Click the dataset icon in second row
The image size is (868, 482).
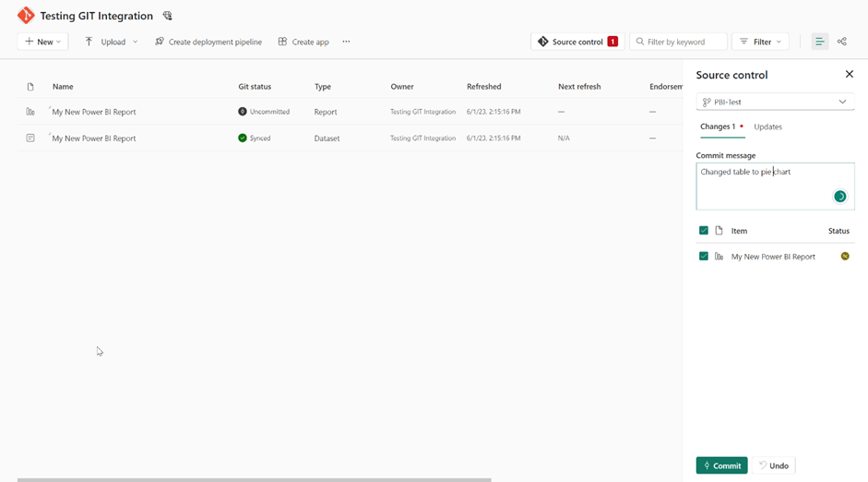pos(30,138)
